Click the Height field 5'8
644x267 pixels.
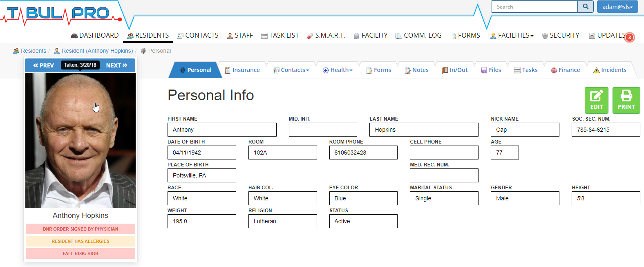[x=606, y=198]
